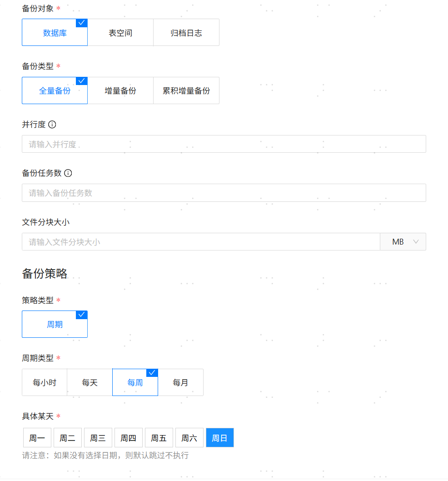Click the info icon beside 并行度
The width and height of the screenshot is (448, 481).
pos(52,125)
